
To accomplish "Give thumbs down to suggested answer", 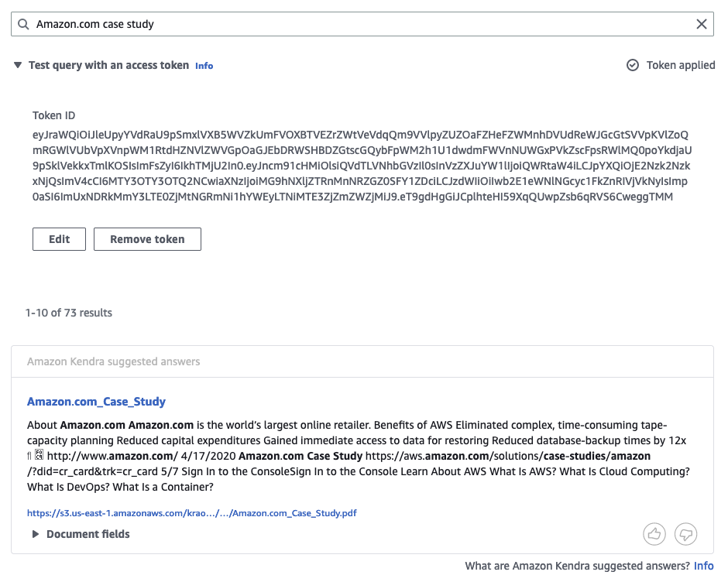I will 685,534.
